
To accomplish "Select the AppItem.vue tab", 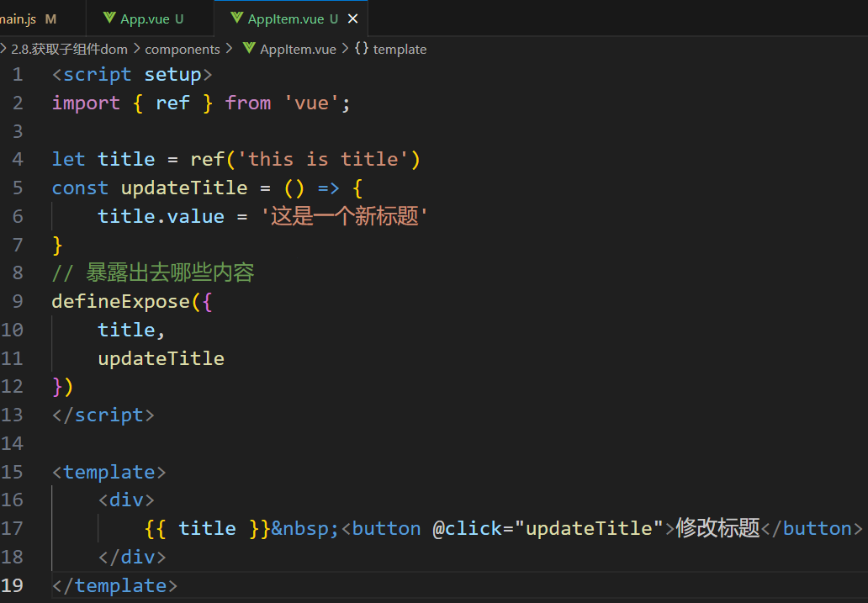I will 293,19.
